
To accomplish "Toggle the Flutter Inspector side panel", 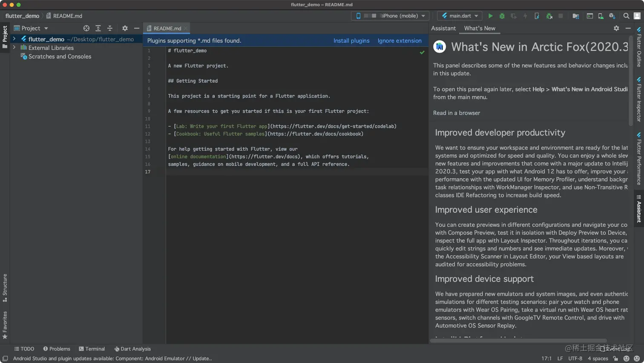I will point(639,100).
